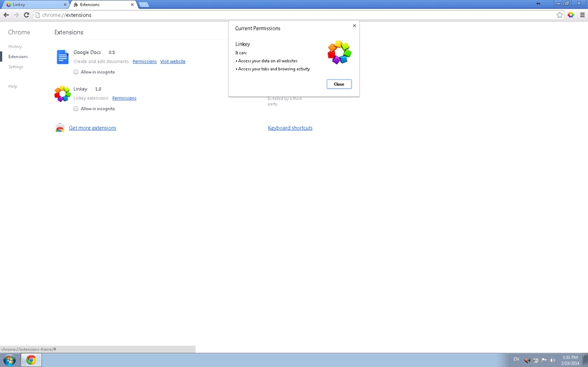Bookmark this page with the star icon
This screenshot has width=588, height=367.
[x=560, y=15]
